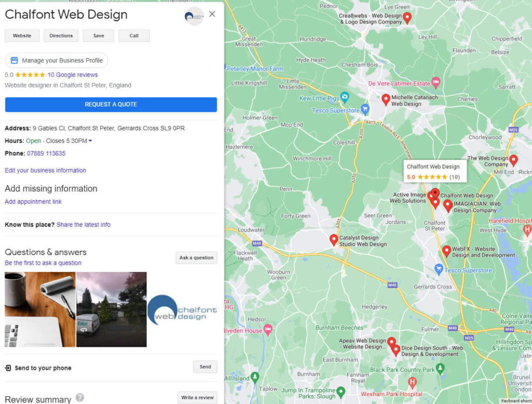
Task: Click the Active Image Web Solutions label
Action: 409,198
